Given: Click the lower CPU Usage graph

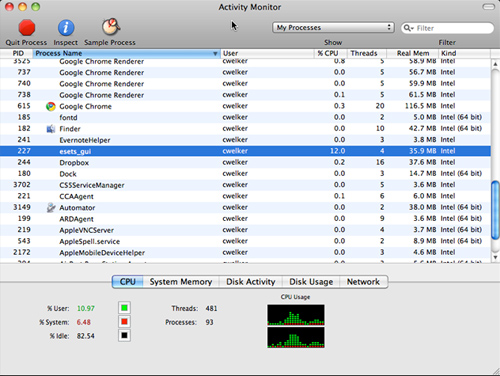Looking at the screenshot, I should tap(296, 337).
